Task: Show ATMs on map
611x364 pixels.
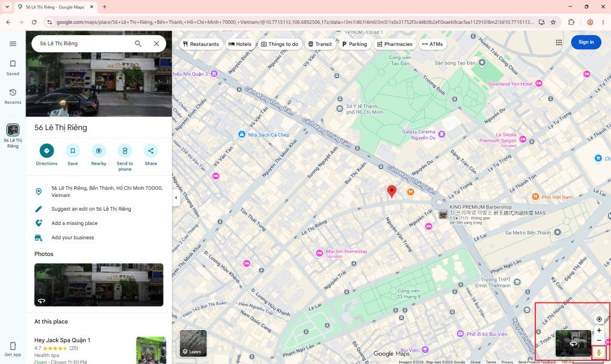Action: tap(433, 44)
